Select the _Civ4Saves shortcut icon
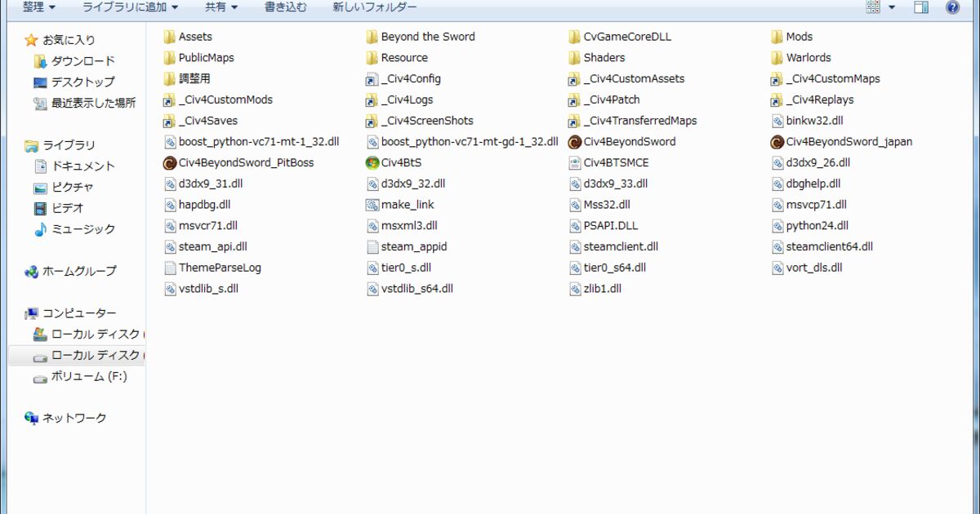 170,121
